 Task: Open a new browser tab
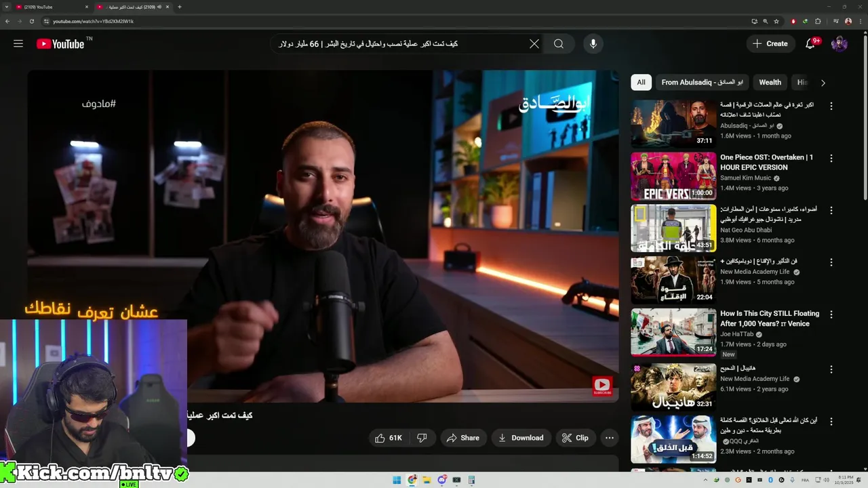[x=179, y=7]
